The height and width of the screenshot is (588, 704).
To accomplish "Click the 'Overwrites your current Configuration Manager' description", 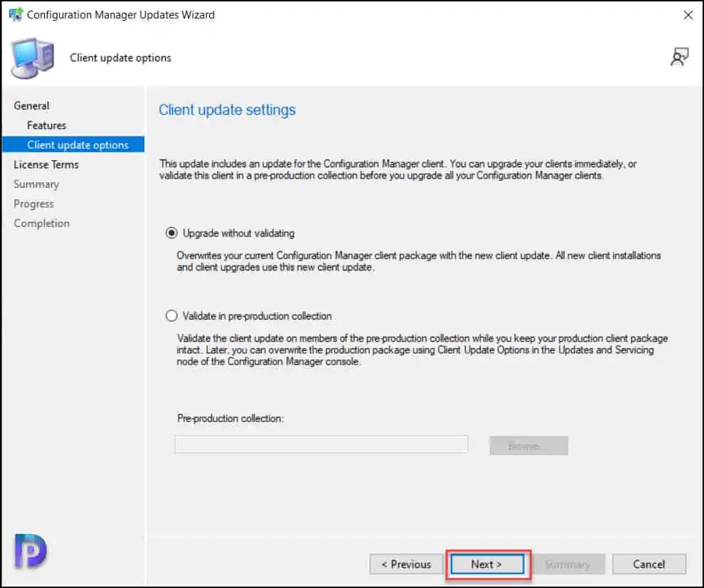I will point(419,261).
